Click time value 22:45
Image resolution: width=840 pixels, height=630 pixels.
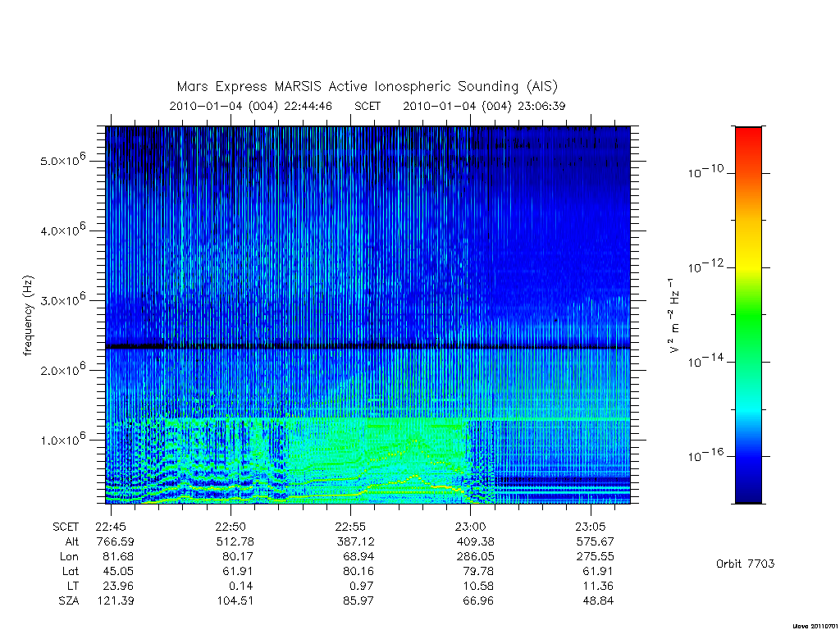pos(111,527)
